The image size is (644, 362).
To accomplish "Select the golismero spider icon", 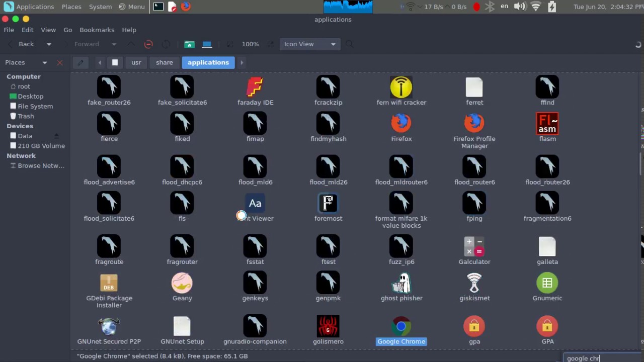I will [x=328, y=326].
